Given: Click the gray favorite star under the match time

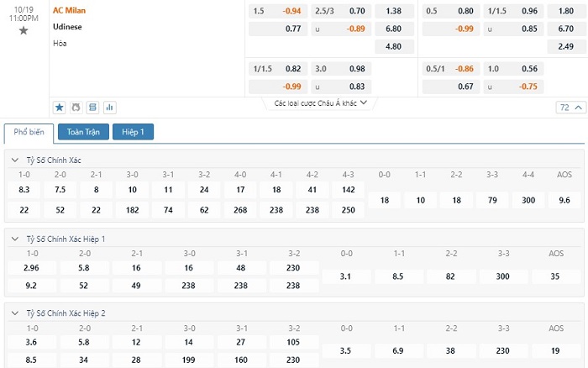Looking at the screenshot, I should pos(24,30).
